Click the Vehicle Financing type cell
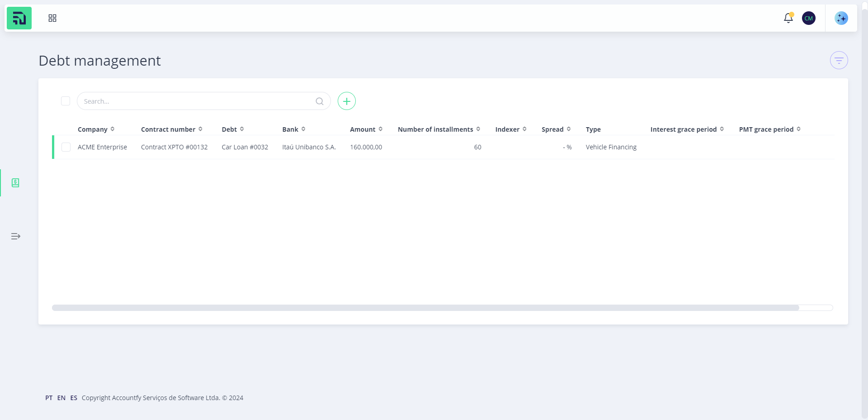The width and height of the screenshot is (868, 420). tap(611, 147)
